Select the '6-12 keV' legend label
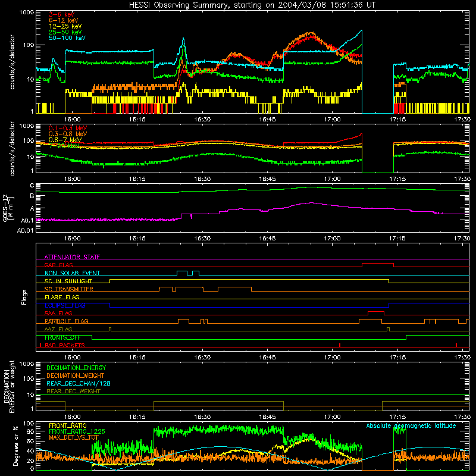This screenshot has height=476, width=476. tap(64, 20)
